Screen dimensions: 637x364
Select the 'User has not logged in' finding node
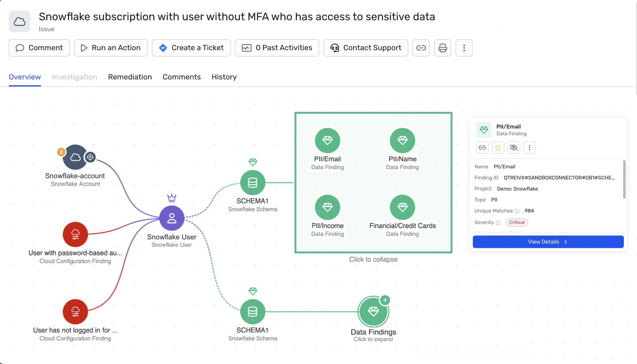(75, 312)
